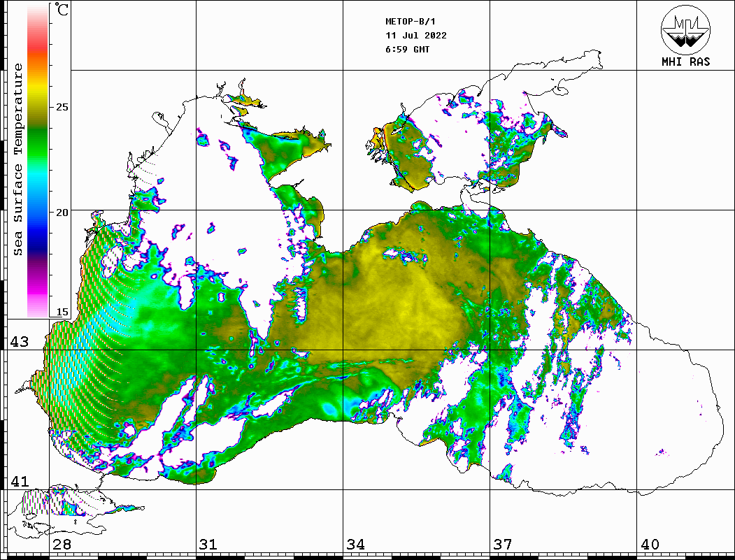Click the 25 tick label on color scale
The width and height of the screenshot is (735, 560).
click(x=62, y=107)
